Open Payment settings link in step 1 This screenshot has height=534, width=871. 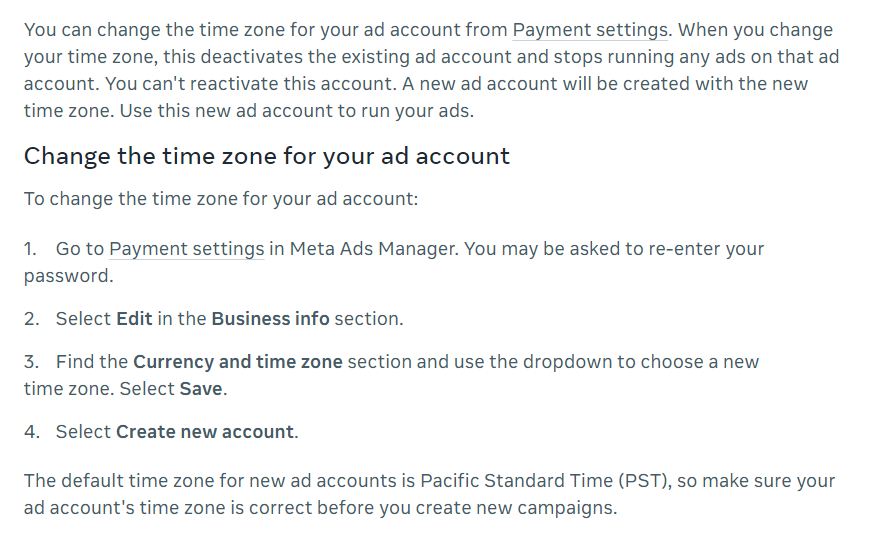click(x=187, y=249)
